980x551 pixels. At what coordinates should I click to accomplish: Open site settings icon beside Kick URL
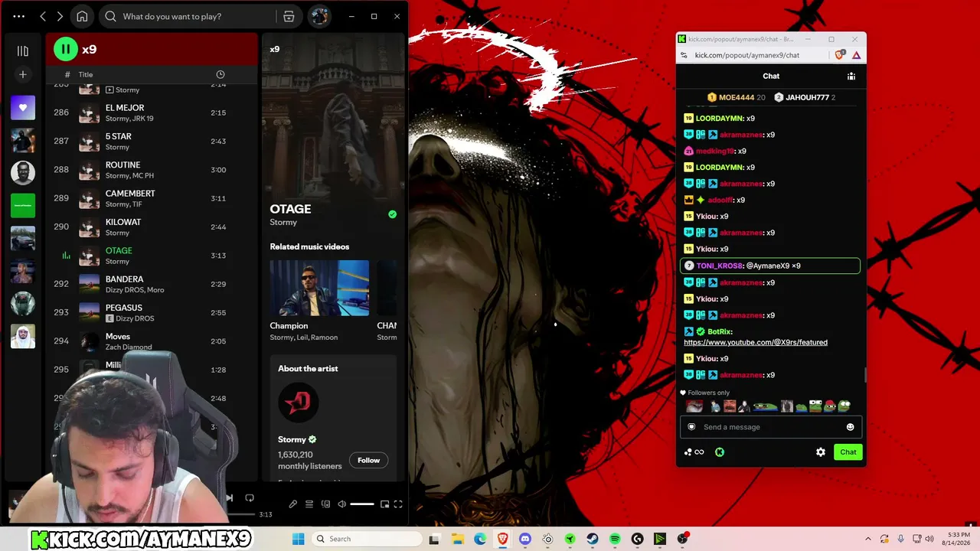[x=684, y=55]
